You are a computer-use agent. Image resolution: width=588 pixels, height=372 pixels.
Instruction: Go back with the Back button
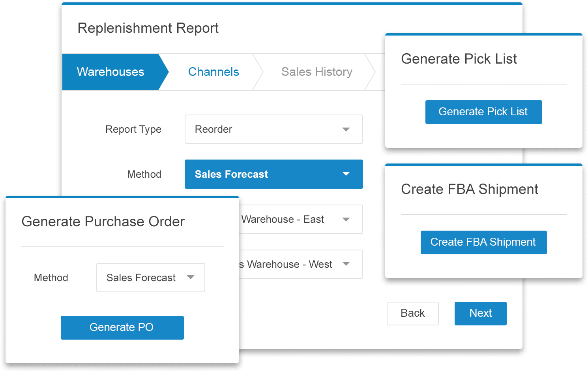412,313
